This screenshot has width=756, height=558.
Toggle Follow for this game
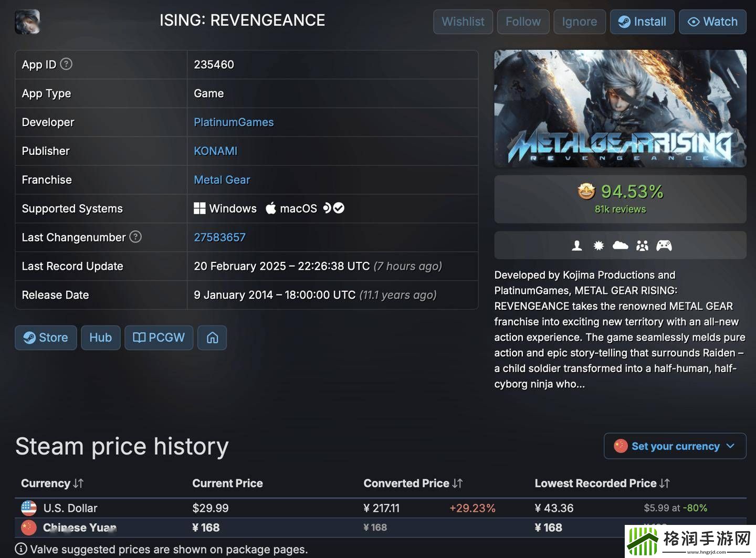click(x=523, y=22)
